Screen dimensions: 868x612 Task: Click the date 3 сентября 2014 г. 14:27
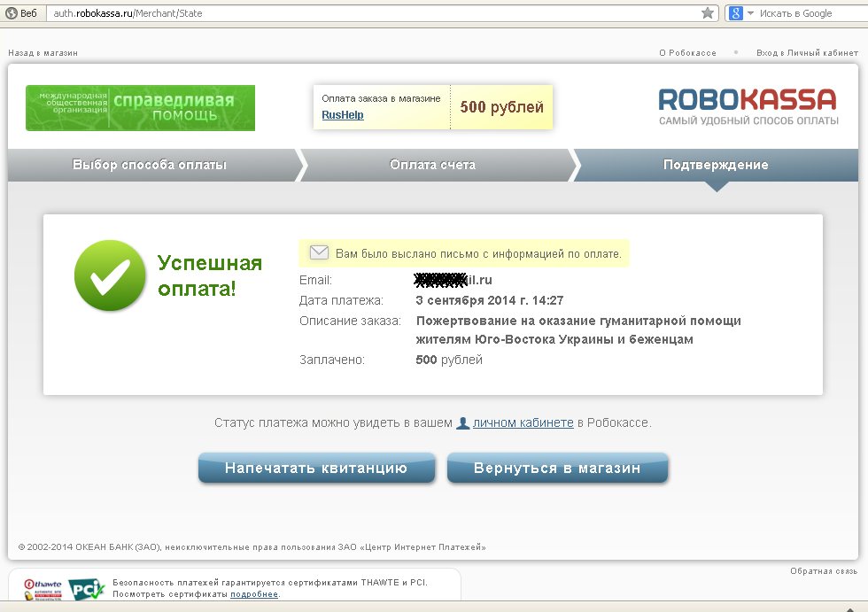click(489, 300)
